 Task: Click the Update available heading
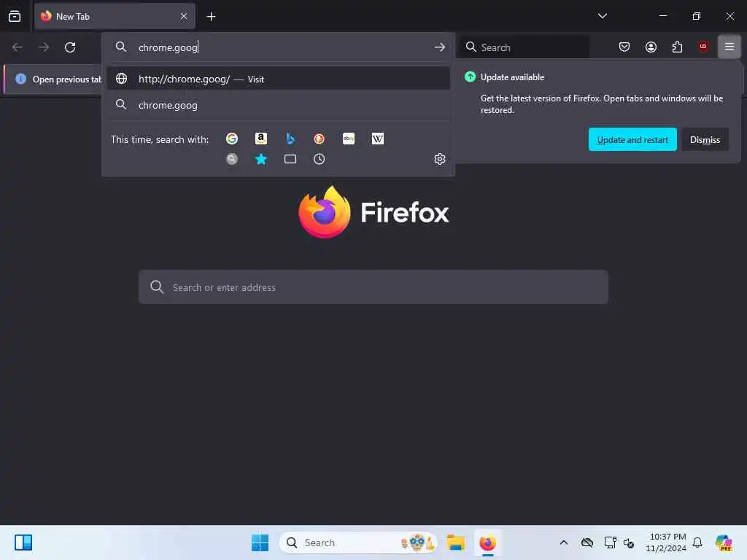[x=512, y=77]
